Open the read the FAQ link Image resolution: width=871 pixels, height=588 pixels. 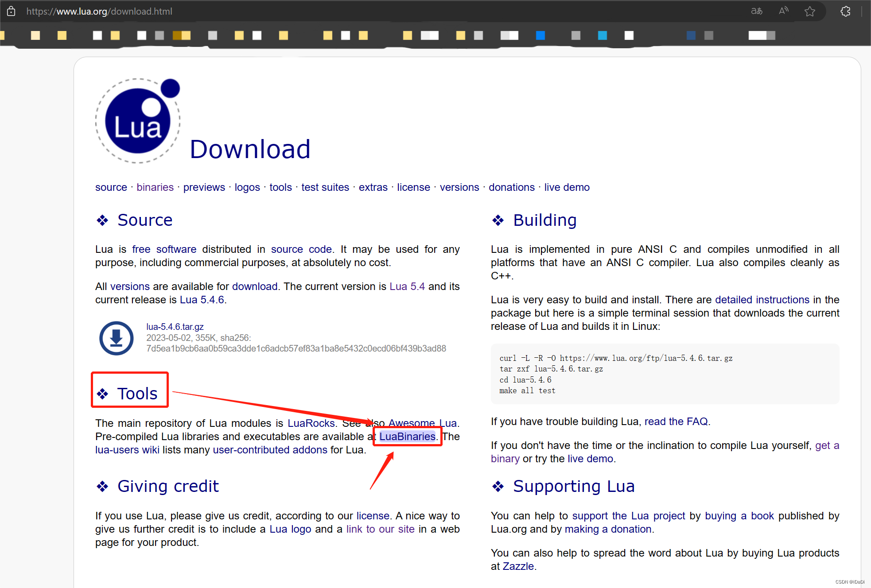tap(676, 422)
